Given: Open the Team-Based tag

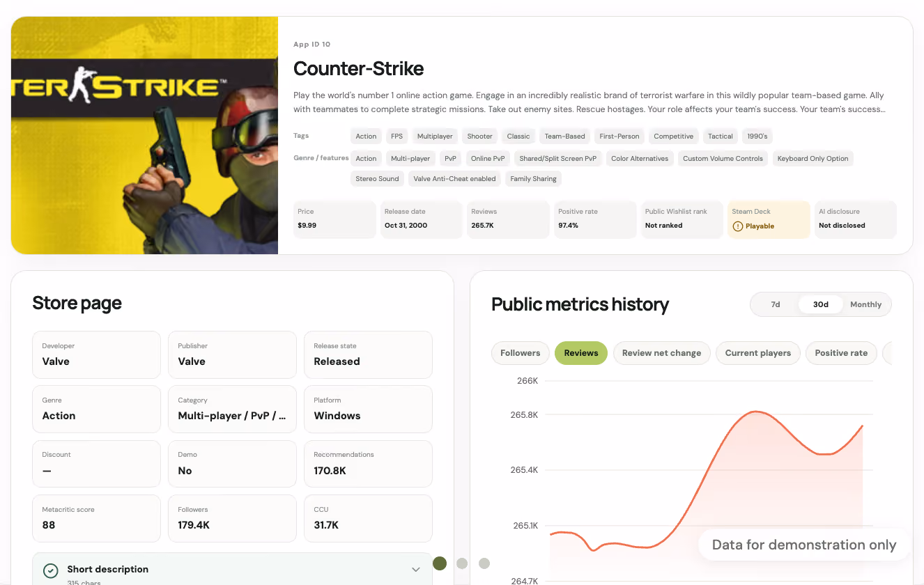Looking at the screenshot, I should click(565, 136).
